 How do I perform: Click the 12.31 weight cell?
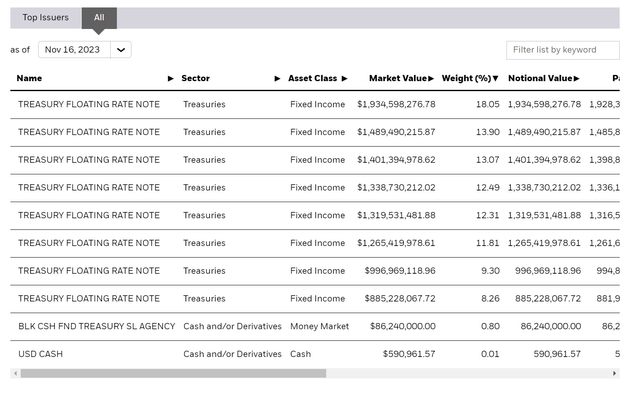point(488,215)
